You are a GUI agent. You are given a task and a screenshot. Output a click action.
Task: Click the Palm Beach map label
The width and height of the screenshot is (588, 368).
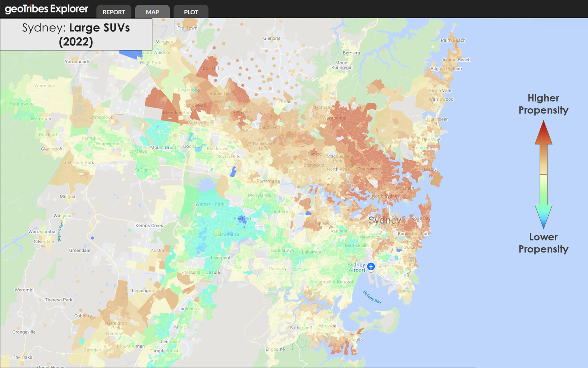pos(453,40)
